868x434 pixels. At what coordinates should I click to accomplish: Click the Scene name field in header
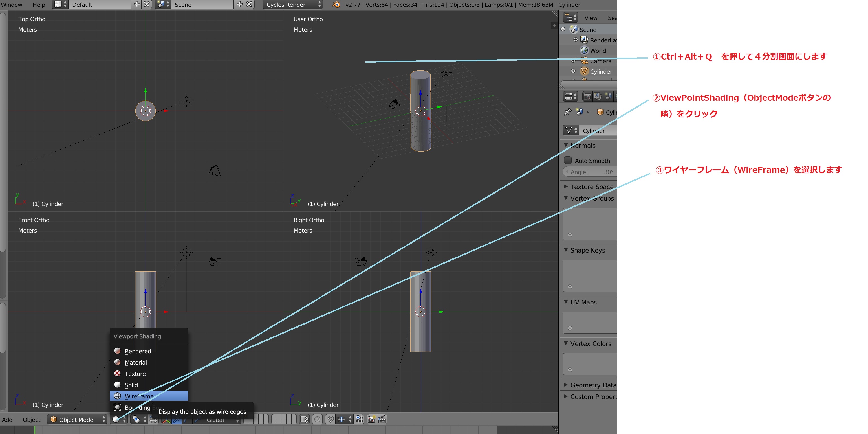tap(202, 5)
